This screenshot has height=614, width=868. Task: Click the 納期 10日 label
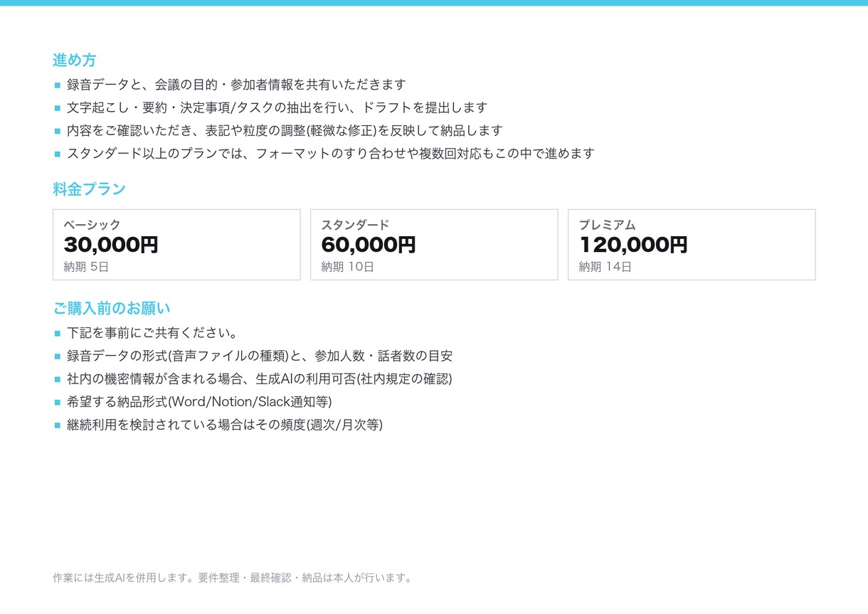click(x=347, y=267)
